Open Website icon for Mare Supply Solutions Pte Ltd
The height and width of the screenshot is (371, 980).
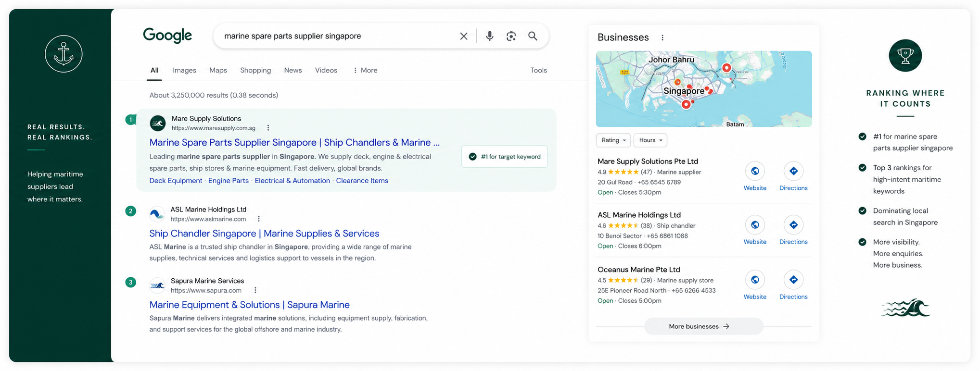[x=755, y=171]
